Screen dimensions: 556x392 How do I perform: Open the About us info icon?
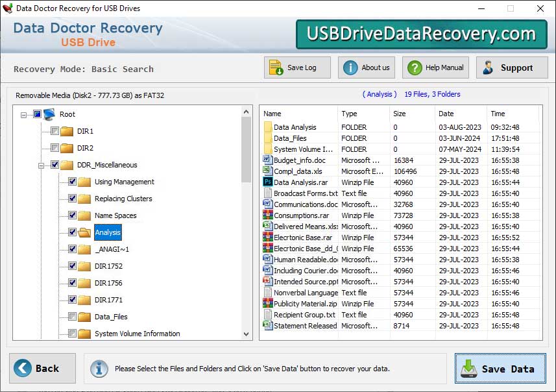tap(349, 67)
